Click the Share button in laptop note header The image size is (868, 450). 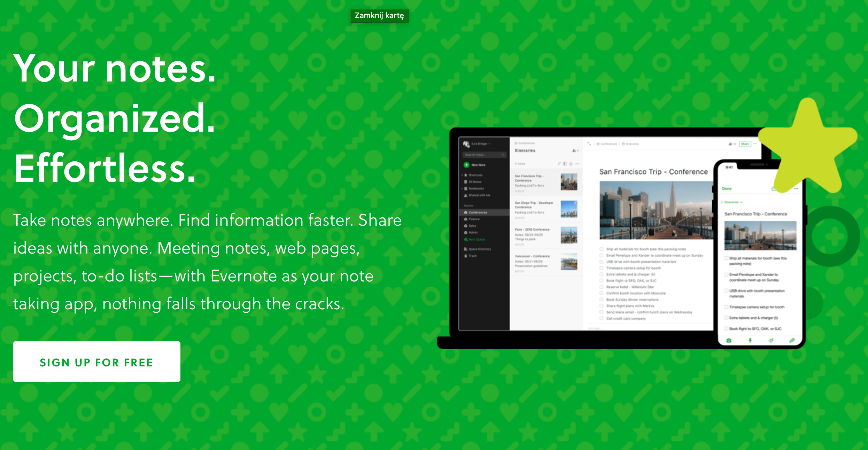(745, 144)
